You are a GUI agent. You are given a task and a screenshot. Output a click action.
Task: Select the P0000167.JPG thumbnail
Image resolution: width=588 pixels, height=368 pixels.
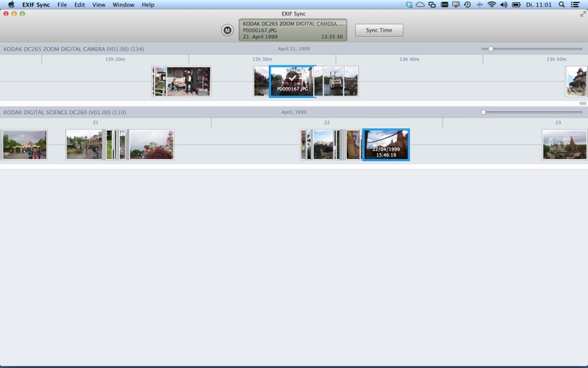click(292, 82)
